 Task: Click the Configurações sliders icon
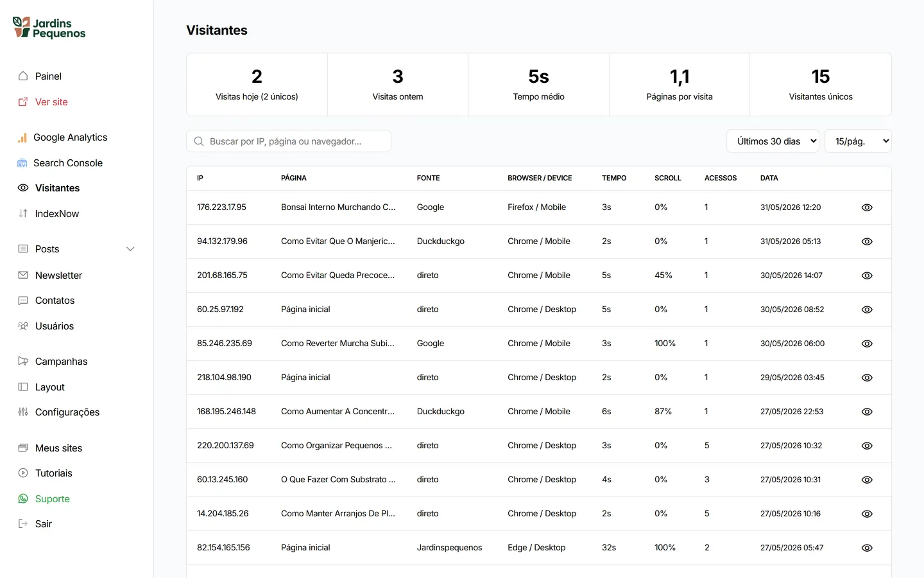pyautogui.click(x=23, y=412)
